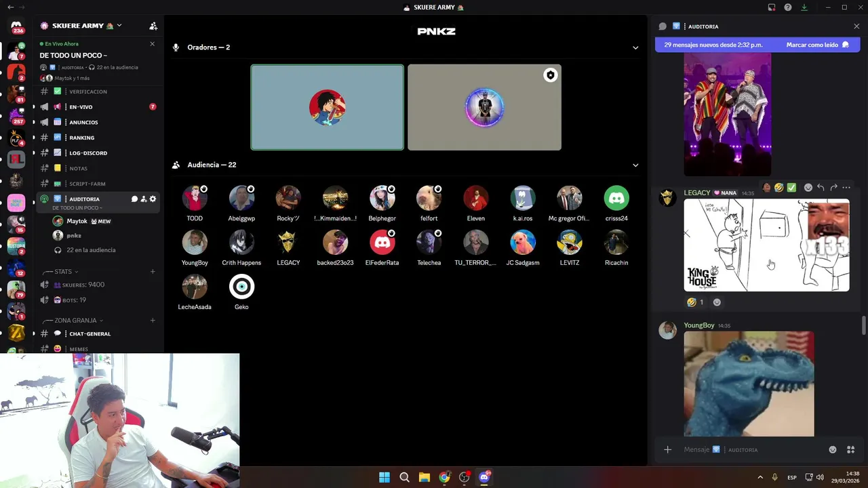
Task: Select audience member Belphegor avatar
Action: 382,199
